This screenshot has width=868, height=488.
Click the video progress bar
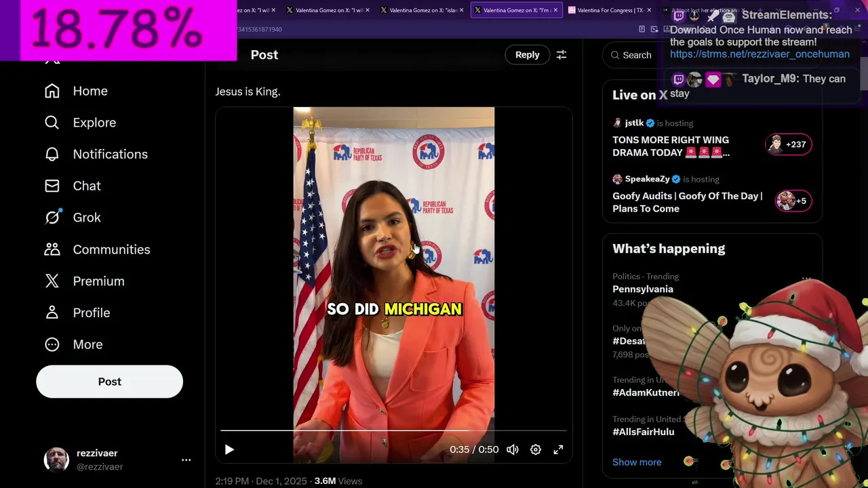393,430
